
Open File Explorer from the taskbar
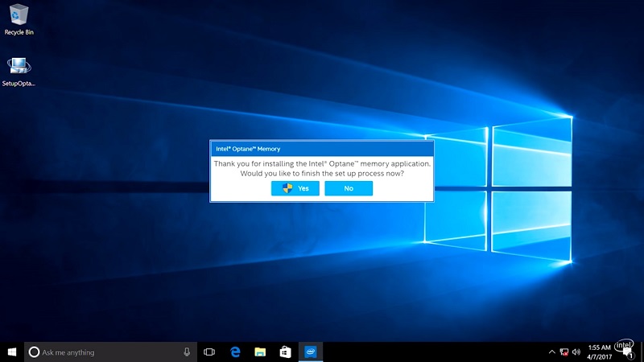[x=260, y=352]
